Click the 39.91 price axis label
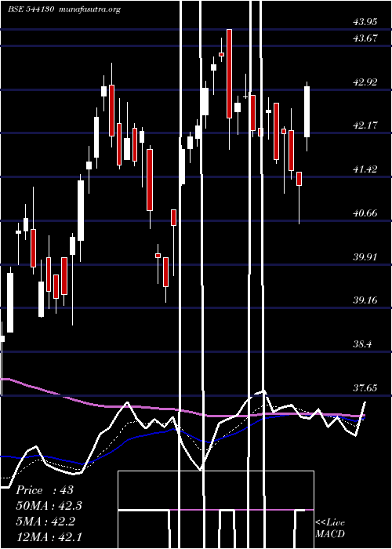 point(365,257)
